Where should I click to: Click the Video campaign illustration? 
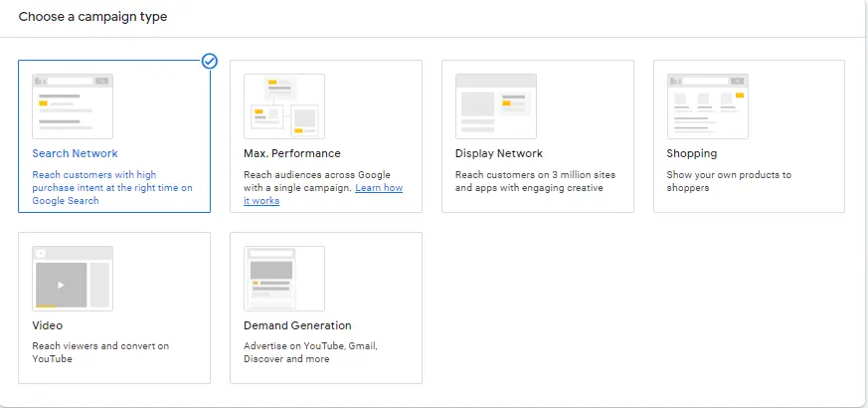point(73,279)
